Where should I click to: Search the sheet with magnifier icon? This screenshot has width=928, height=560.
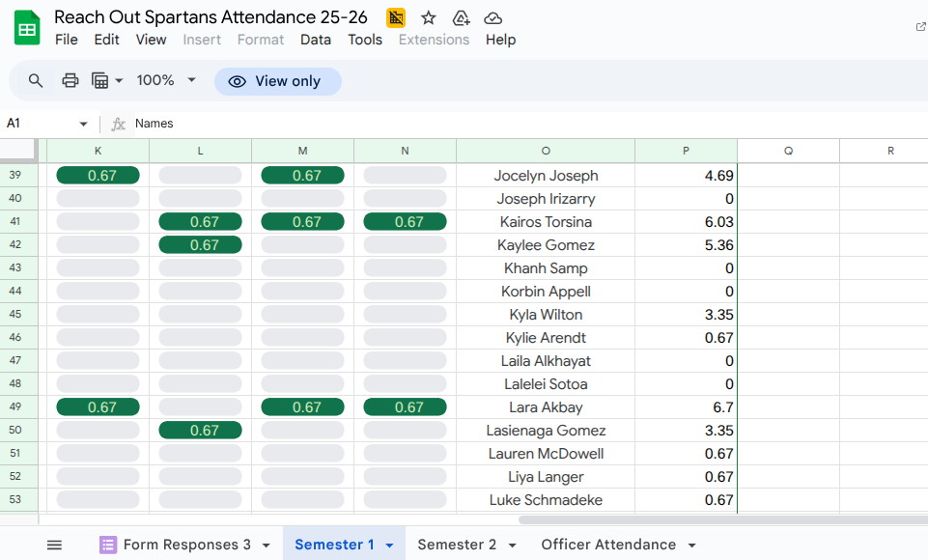click(36, 81)
